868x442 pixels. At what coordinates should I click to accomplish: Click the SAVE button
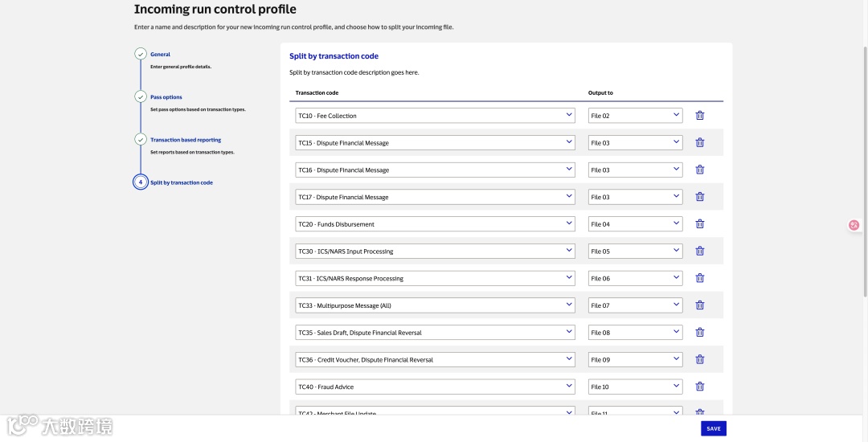click(x=713, y=428)
